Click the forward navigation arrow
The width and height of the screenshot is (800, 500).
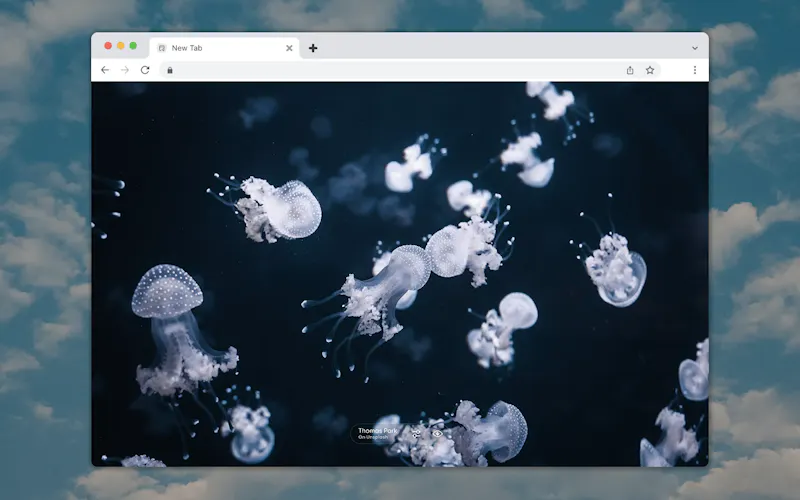pyautogui.click(x=125, y=70)
